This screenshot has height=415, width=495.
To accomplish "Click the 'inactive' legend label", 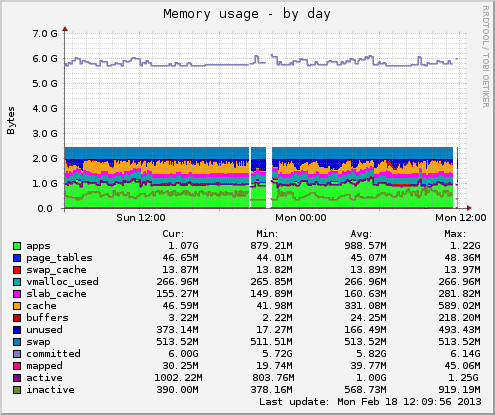I will tap(50, 390).
